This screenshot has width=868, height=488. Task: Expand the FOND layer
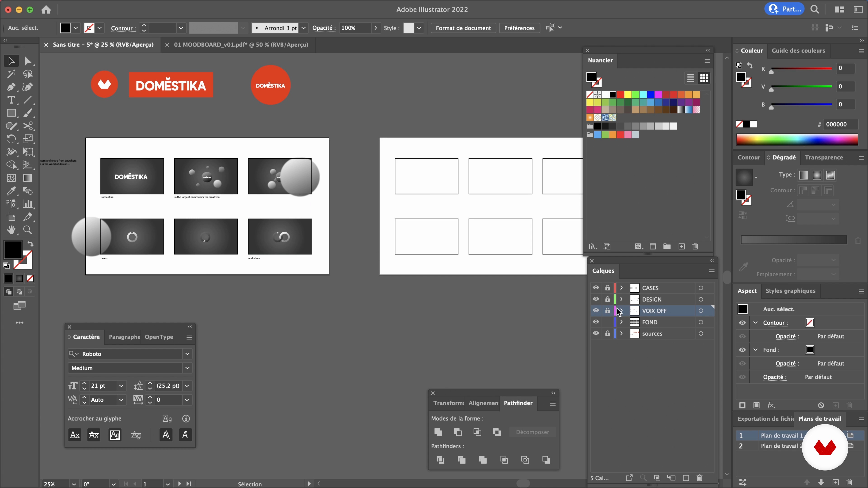[x=621, y=322]
